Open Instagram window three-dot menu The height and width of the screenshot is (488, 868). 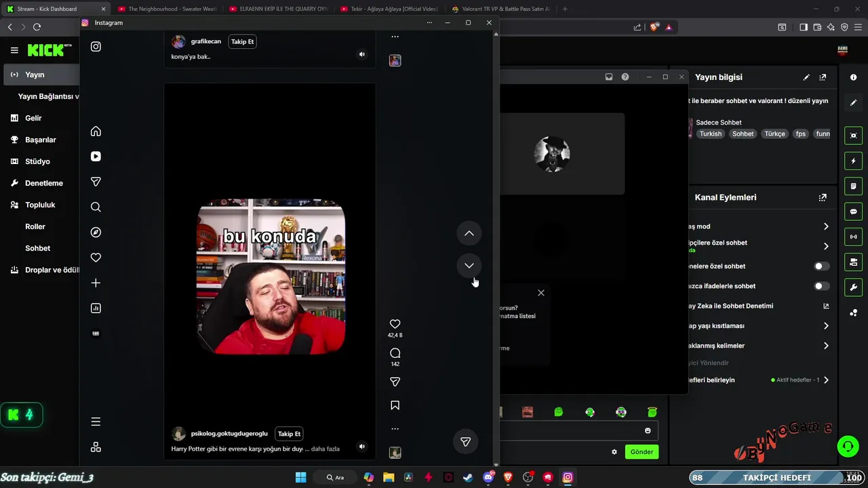429,22
